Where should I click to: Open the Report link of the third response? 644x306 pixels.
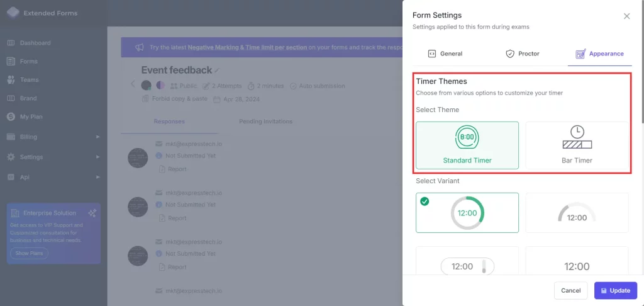tap(173, 267)
